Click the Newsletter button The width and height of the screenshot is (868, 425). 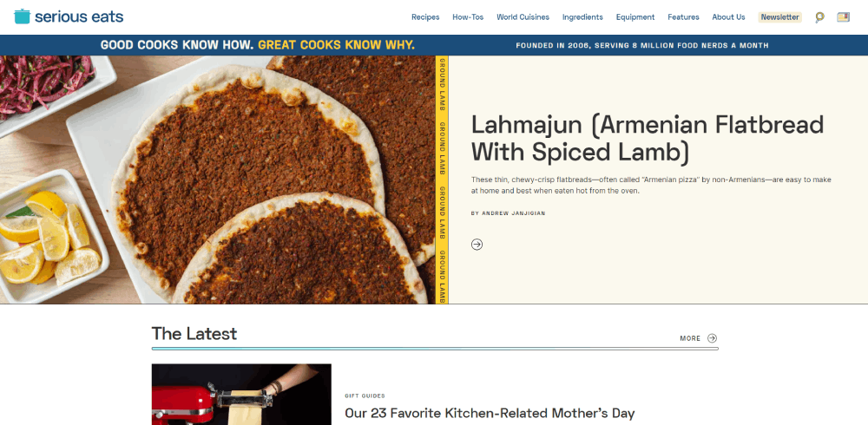click(x=779, y=17)
